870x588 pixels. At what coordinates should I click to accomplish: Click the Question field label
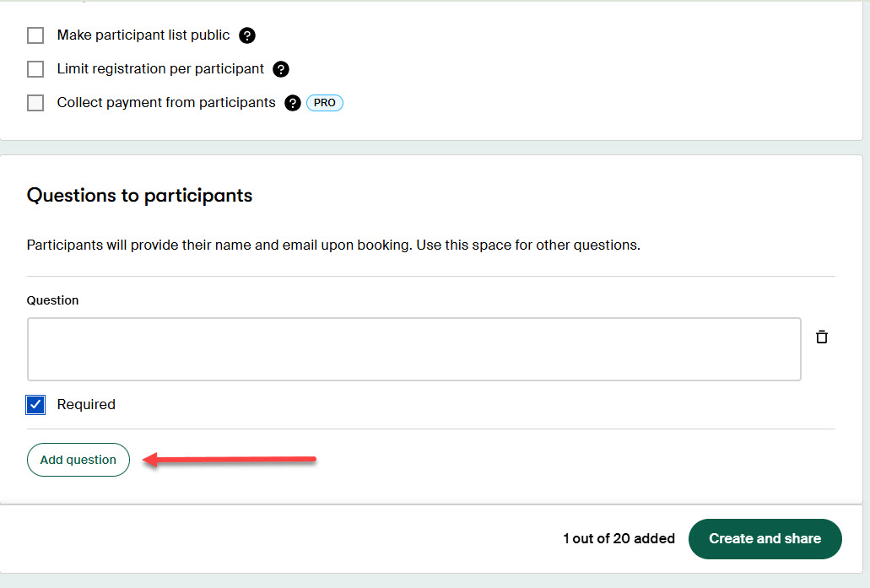[x=52, y=300]
